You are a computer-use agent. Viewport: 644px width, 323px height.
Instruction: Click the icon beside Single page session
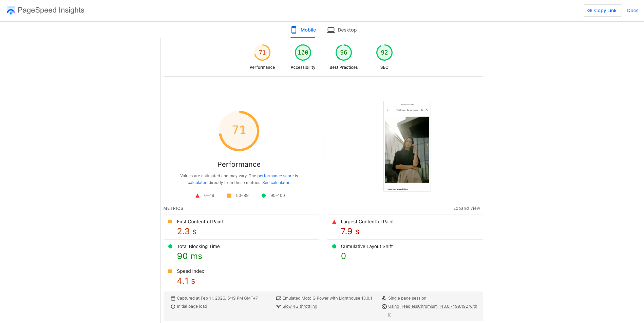[x=384, y=298]
